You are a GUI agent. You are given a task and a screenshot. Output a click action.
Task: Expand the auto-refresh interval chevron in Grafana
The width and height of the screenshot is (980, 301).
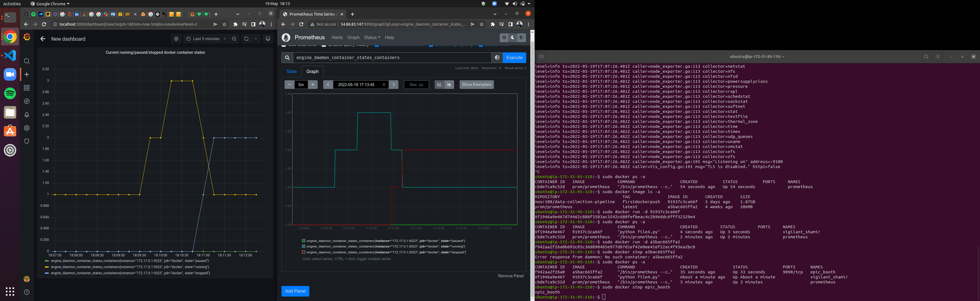point(256,38)
